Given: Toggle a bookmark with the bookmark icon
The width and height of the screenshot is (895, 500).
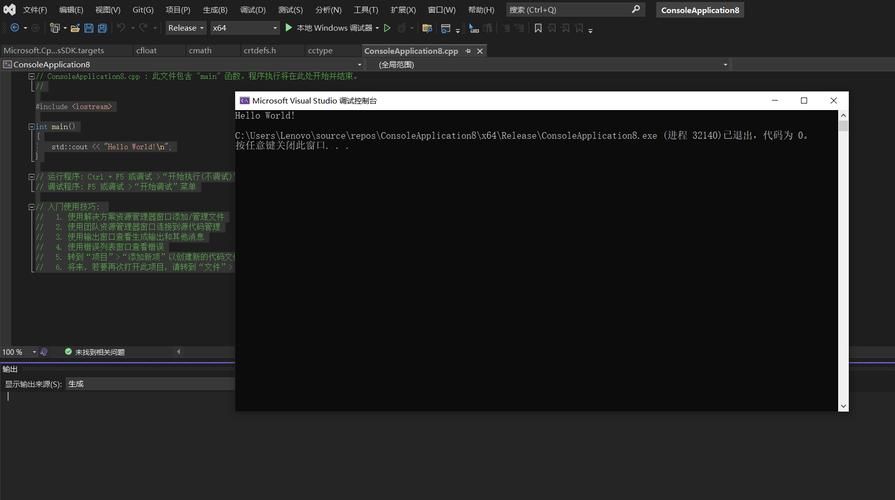Looking at the screenshot, I should pyautogui.click(x=538, y=28).
